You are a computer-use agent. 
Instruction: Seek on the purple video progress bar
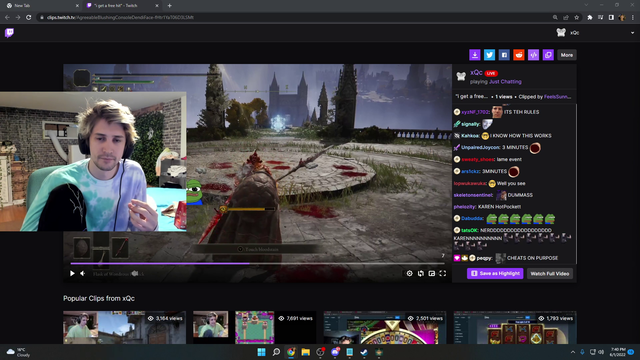[x=258, y=264]
